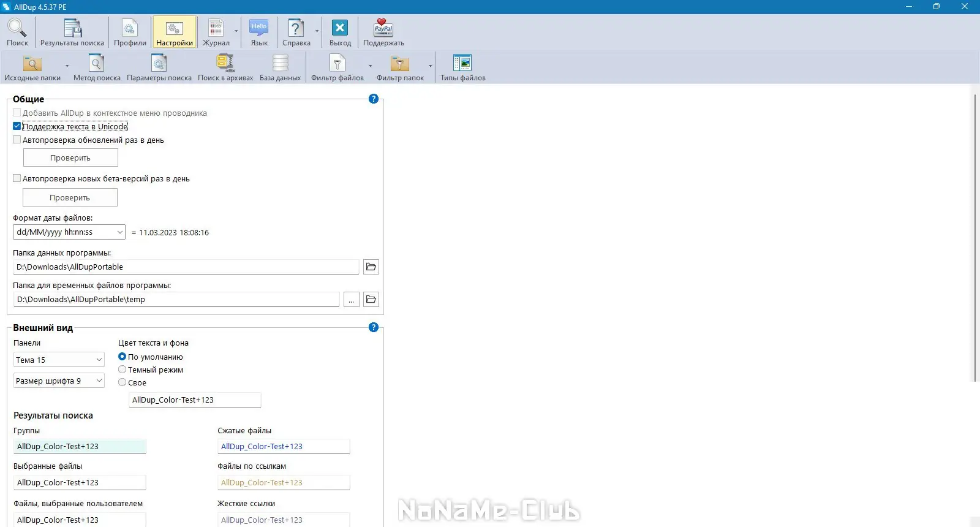Toggle Поддержка текста в Unicode checkbox

(17, 126)
